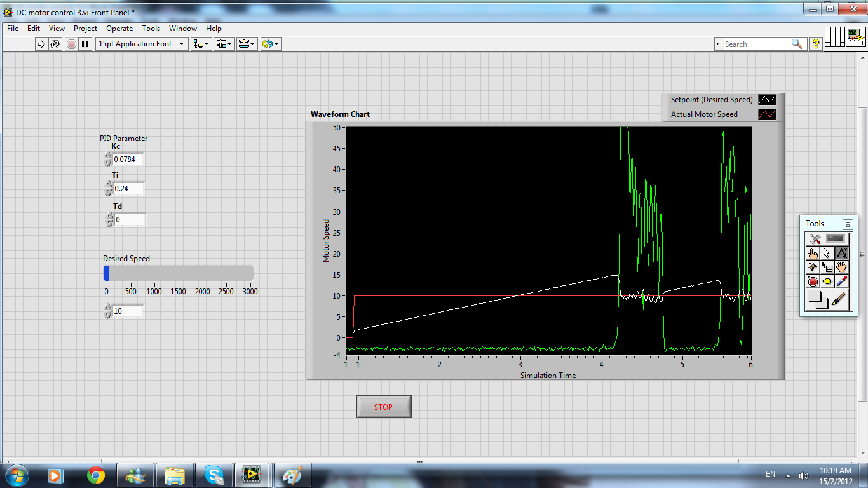This screenshot has width=868, height=488.
Task: Click the LabVIEW taskbar icon
Action: 252,475
